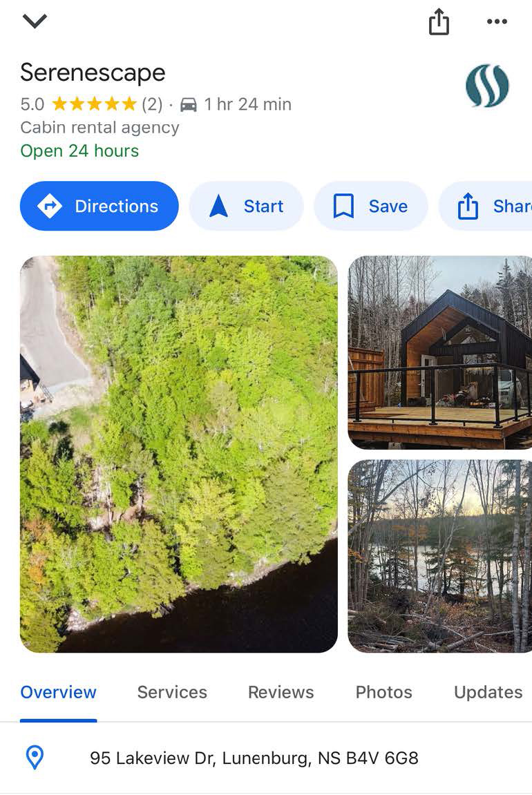This screenshot has height=795, width=532.
Task: Save Serenescape with the bookmark button
Action: tap(371, 206)
